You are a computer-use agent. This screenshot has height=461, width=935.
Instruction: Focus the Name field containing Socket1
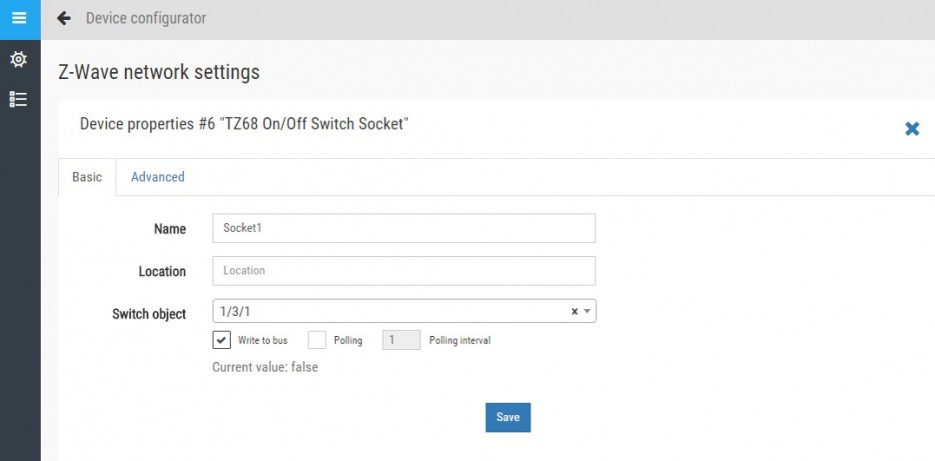404,228
